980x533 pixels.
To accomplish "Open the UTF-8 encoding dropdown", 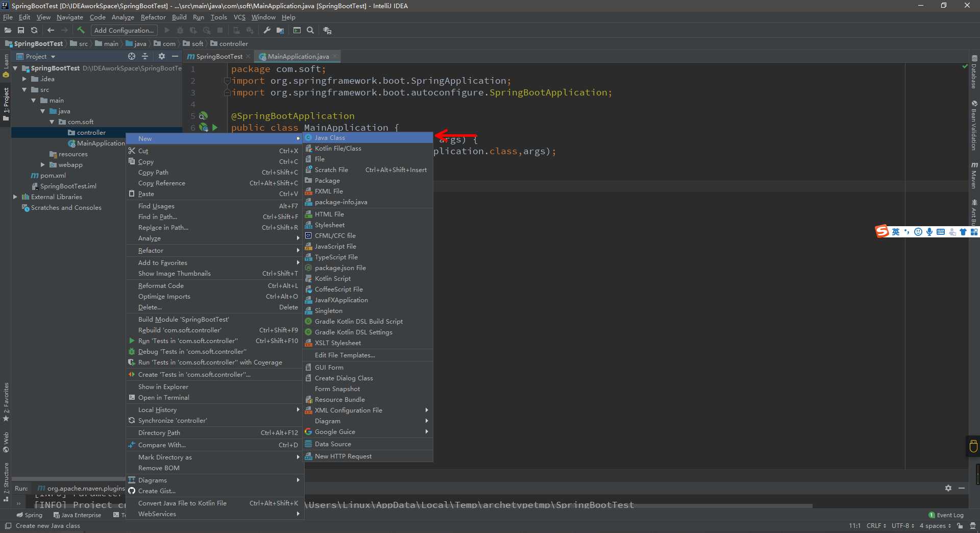I will click(902, 526).
